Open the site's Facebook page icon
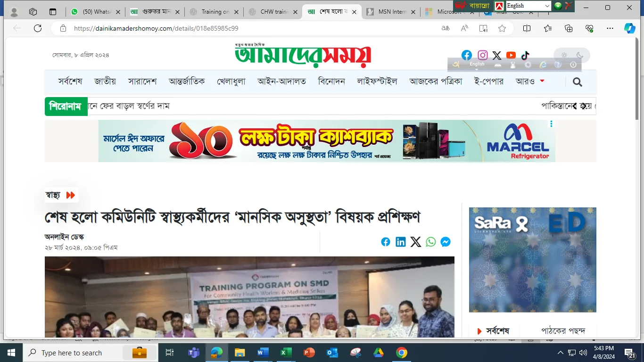The height and width of the screenshot is (362, 644). [467, 55]
